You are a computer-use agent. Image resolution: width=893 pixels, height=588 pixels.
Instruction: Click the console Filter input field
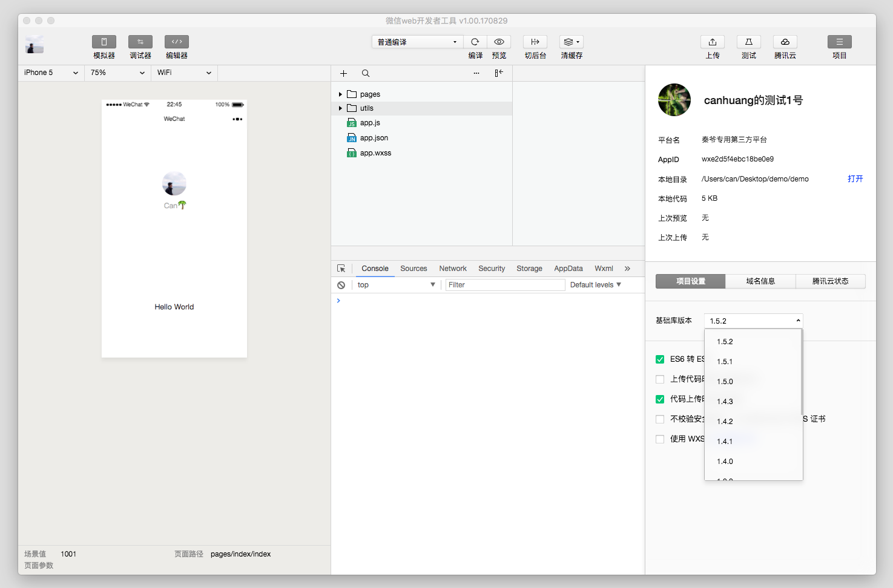click(x=505, y=285)
